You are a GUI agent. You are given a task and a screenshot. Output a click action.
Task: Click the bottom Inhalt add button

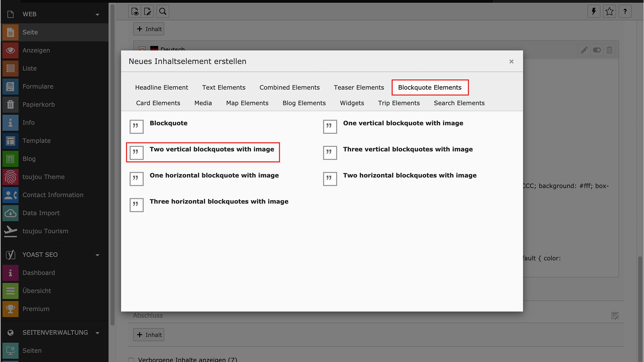149,335
